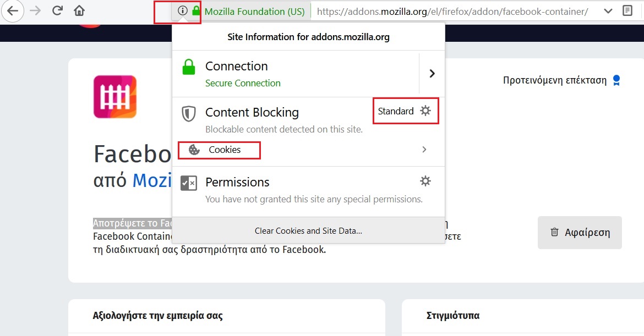Click the recommended extension badge icon
Viewport: 644px width, 336px height.
point(616,80)
